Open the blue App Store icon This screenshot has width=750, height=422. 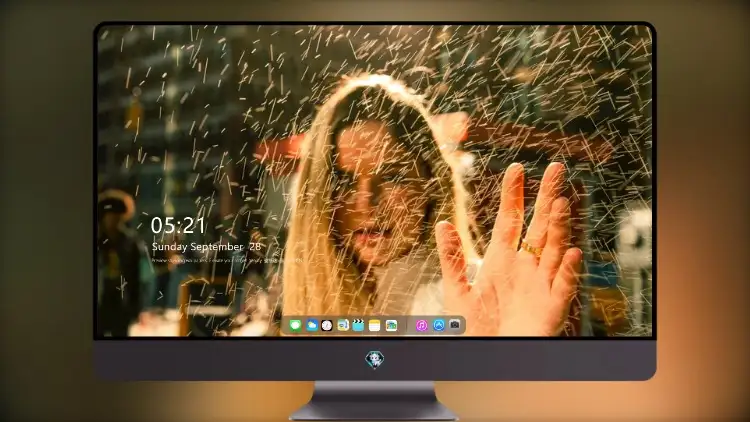click(439, 325)
